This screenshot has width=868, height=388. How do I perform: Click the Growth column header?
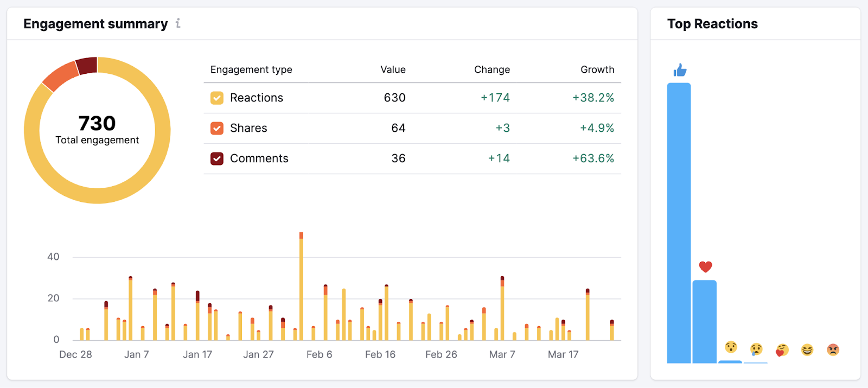[x=597, y=69]
